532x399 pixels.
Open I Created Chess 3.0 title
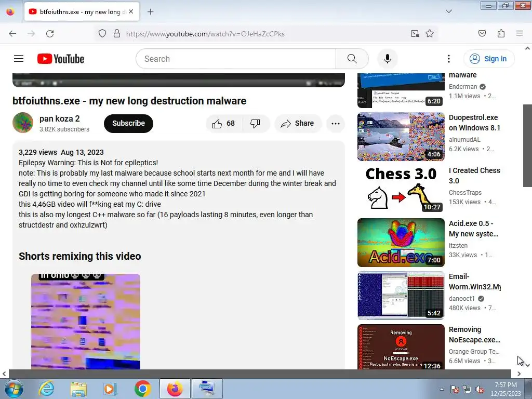click(474, 176)
